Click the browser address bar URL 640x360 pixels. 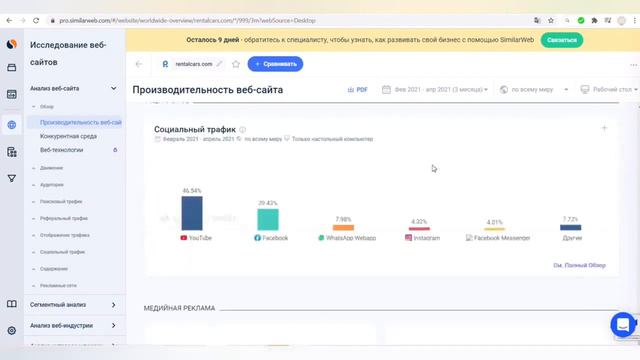click(x=187, y=20)
